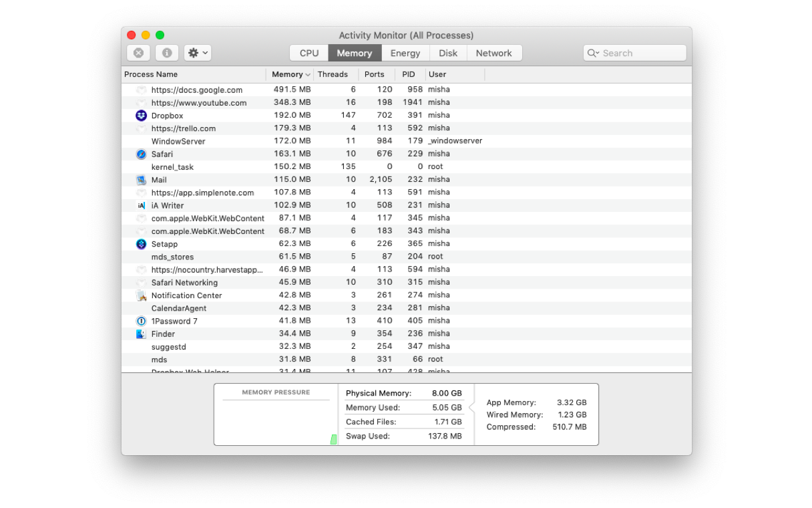812x508 pixels.
Task: Open the Energy tab
Action: [x=405, y=53]
